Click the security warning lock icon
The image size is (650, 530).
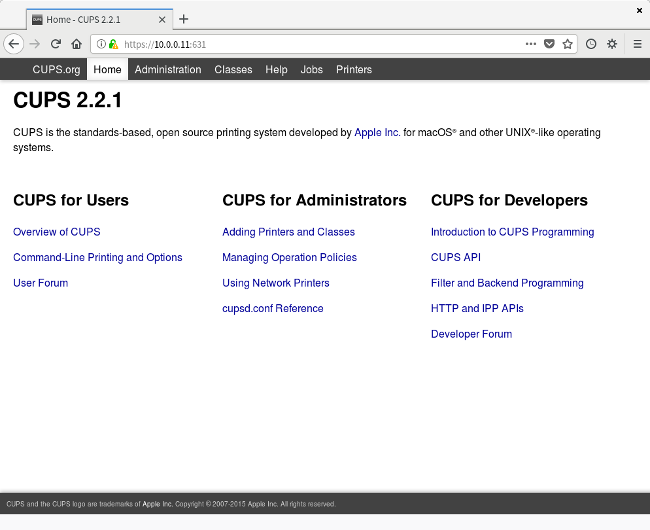coord(114,44)
